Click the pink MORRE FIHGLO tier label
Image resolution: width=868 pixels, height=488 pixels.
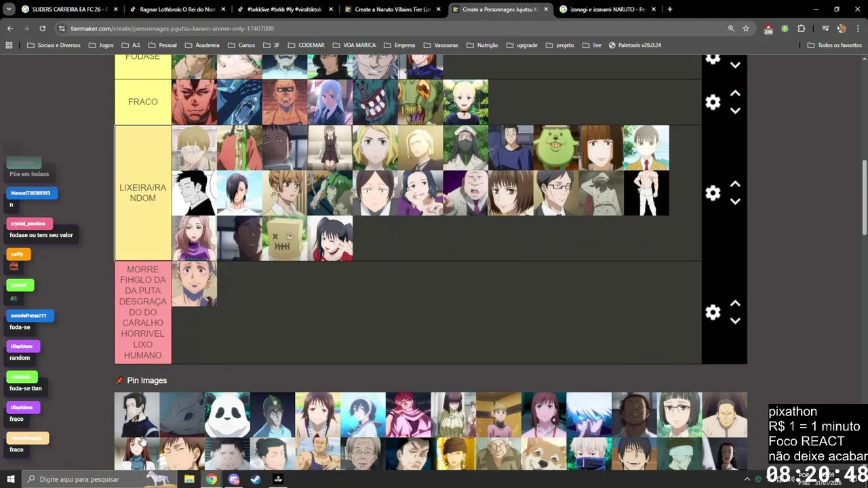coord(143,312)
